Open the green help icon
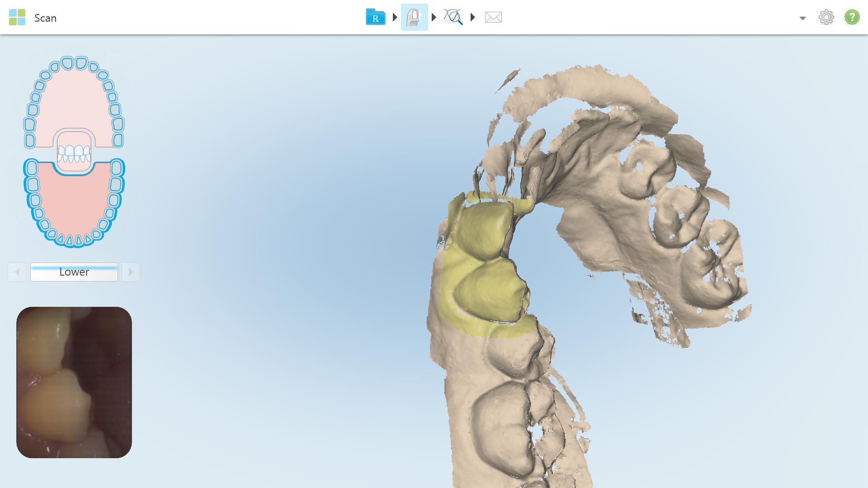This screenshot has height=488, width=868. click(x=852, y=17)
